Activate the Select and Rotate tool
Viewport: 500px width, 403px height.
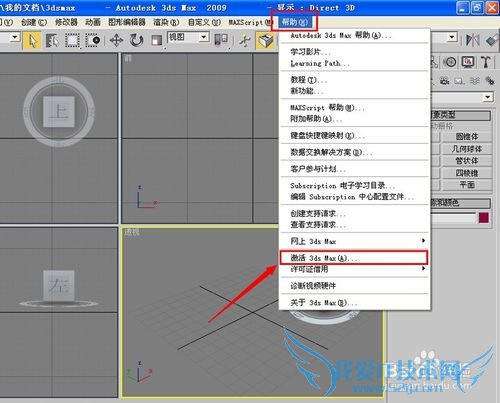tap(136, 41)
